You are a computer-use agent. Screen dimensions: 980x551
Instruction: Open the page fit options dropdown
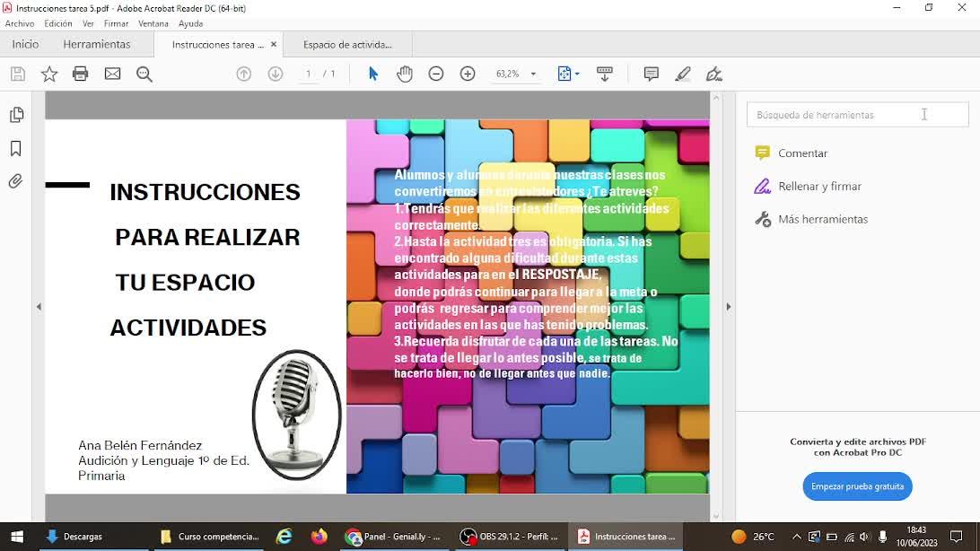tap(569, 74)
